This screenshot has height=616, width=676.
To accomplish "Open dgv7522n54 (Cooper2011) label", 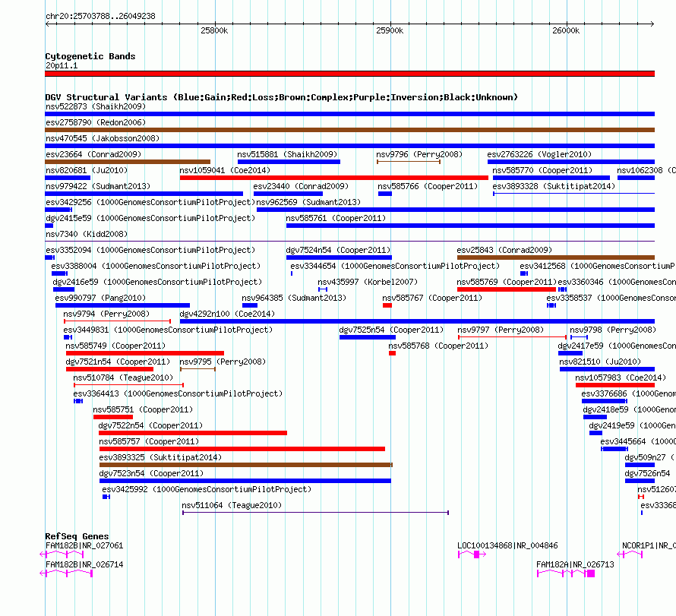I will pos(151,425).
